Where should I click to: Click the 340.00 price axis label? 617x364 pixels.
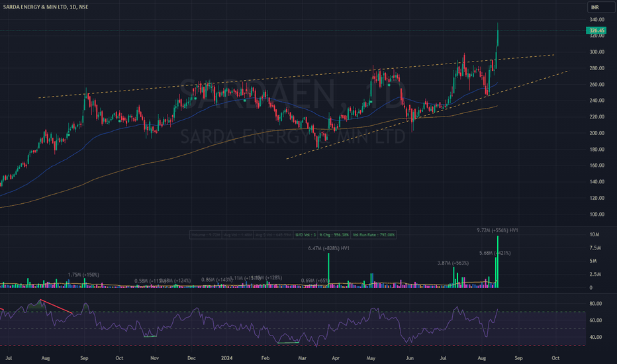596,20
